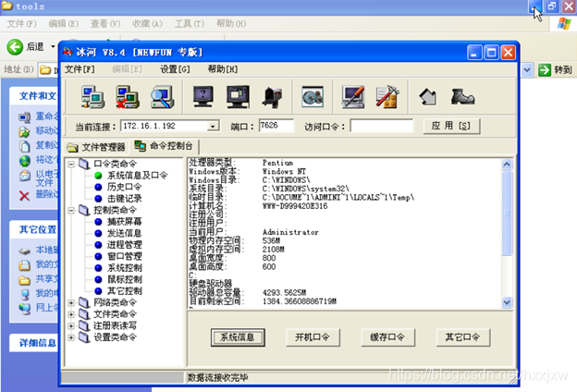Click the copy file icon in tools sidebar
Screen dimensions: 577x392
pyautogui.click(x=25, y=146)
